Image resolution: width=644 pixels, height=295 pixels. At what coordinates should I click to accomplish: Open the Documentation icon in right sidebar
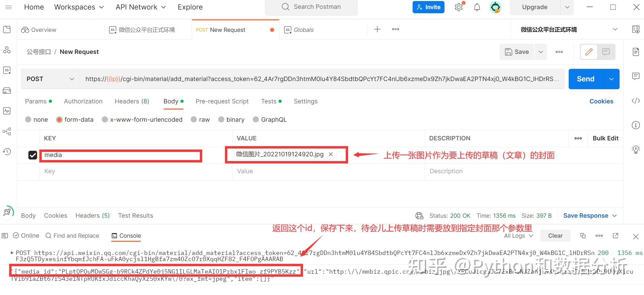pos(636,52)
